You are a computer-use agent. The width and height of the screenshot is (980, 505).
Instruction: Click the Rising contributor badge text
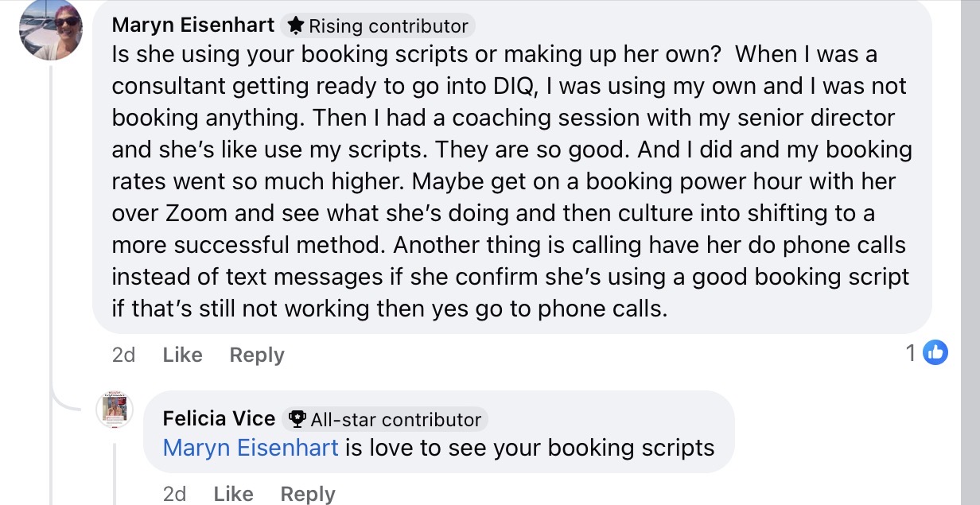point(388,26)
